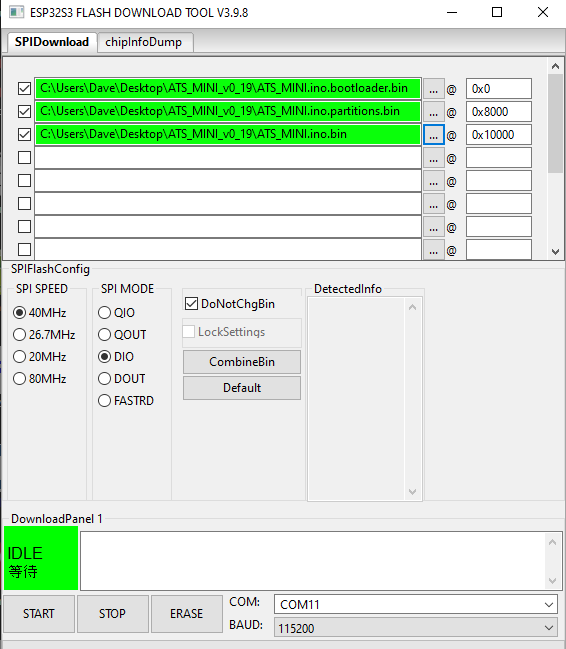Screen dimensions: 566x649
Task: Minimize the Flash Download Tool window
Action: click(x=452, y=12)
